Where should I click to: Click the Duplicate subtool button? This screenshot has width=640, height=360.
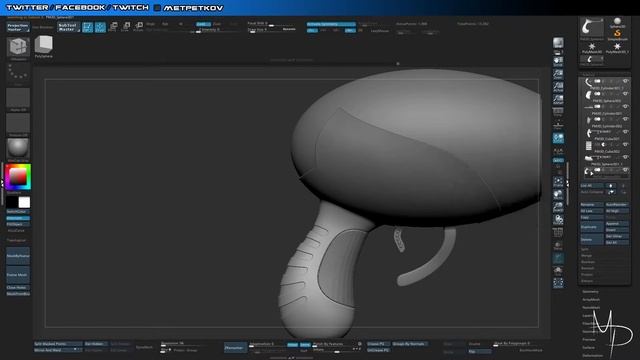[x=592, y=227]
